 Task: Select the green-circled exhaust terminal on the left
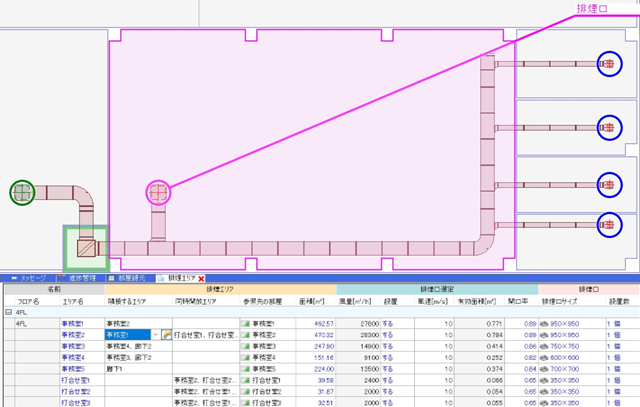(x=23, y=192)
